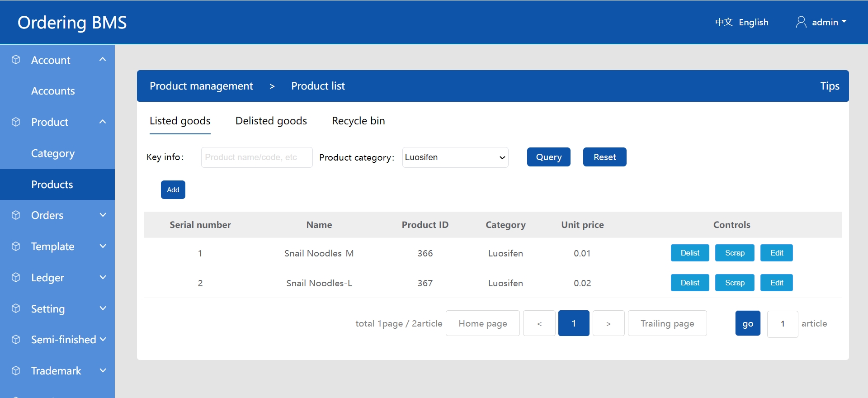
Task: Click the cube icon beside Orders
Action: (x=16, y=215)
